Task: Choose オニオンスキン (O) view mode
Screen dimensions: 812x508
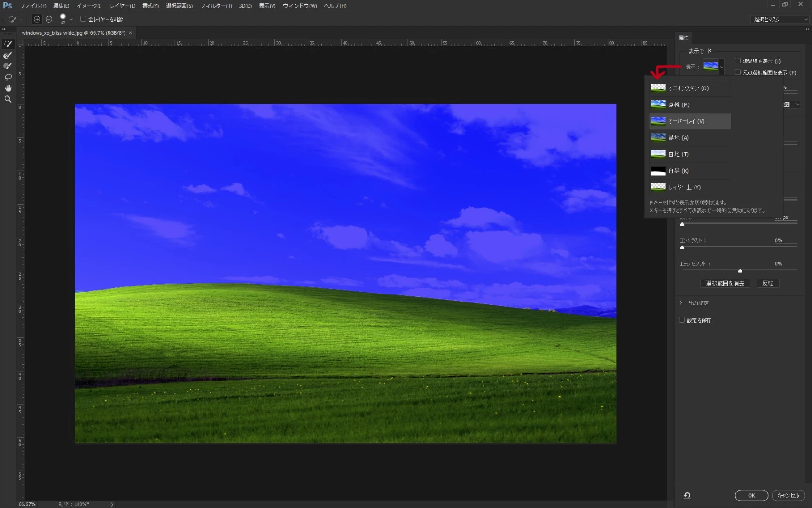Action: point(690,88)
